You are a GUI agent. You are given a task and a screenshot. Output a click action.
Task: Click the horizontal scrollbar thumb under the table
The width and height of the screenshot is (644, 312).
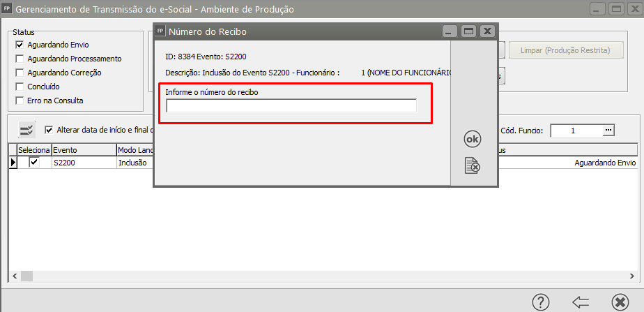click(26, 276)
